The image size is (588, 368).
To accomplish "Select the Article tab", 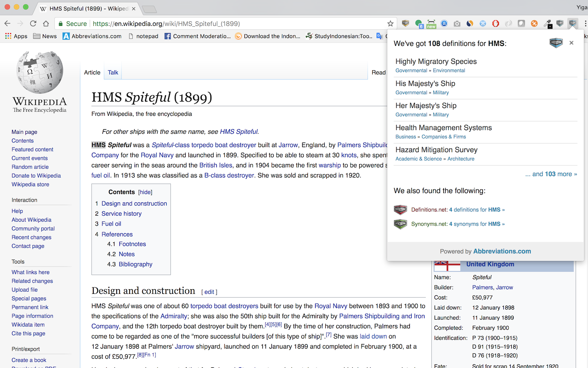I will click(92, 72).
